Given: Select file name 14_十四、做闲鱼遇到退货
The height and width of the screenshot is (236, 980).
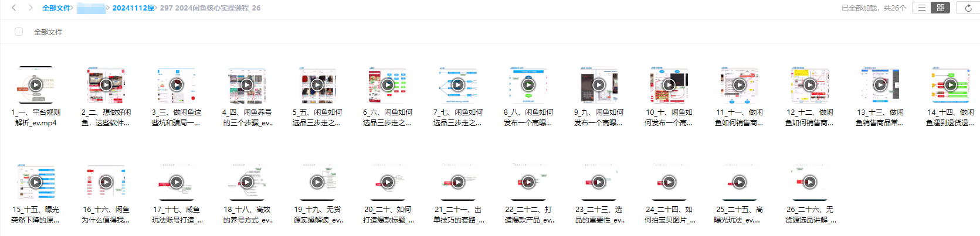Looking at the screenshot, I should pos(950,117).
